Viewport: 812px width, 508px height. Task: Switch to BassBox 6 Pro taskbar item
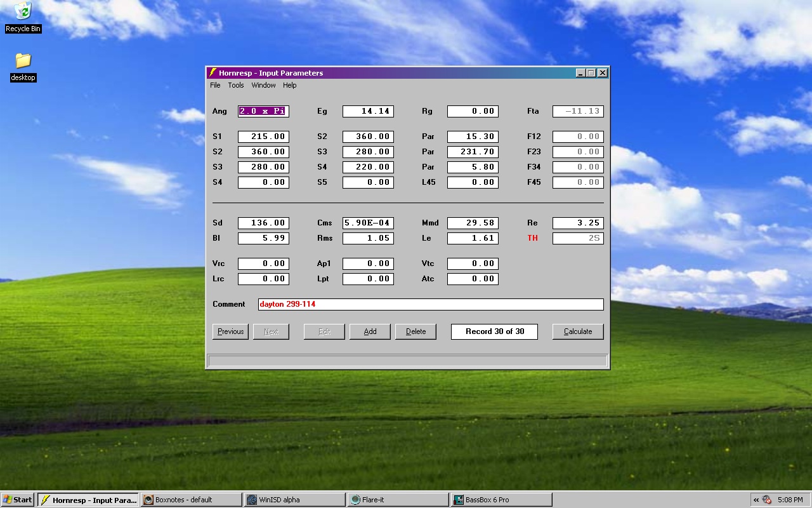click(501, 500)
